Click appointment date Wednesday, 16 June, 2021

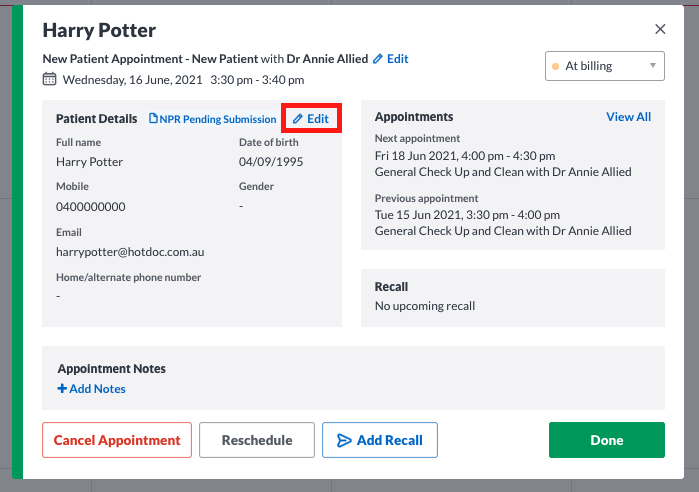pyautogui.click(x=132, y=80)
